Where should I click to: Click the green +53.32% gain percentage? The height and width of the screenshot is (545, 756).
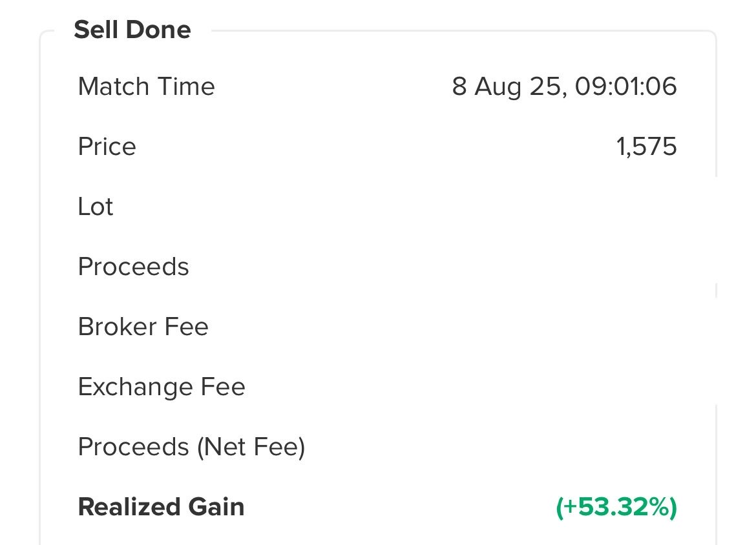[616, 507]
